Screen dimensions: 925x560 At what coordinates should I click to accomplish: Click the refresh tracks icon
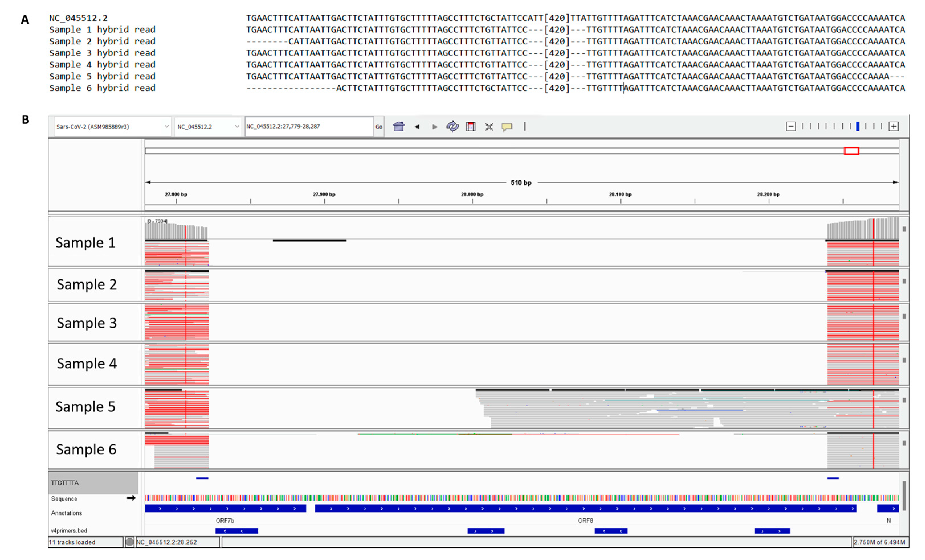coord(452,127)
